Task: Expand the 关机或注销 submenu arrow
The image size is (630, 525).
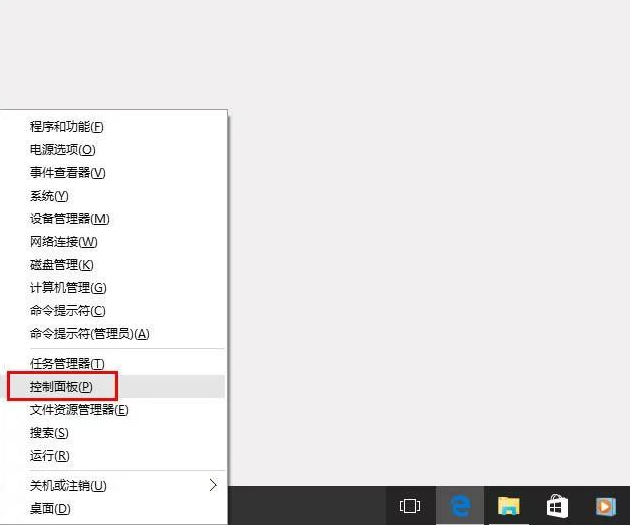Action: coord(213,485)
